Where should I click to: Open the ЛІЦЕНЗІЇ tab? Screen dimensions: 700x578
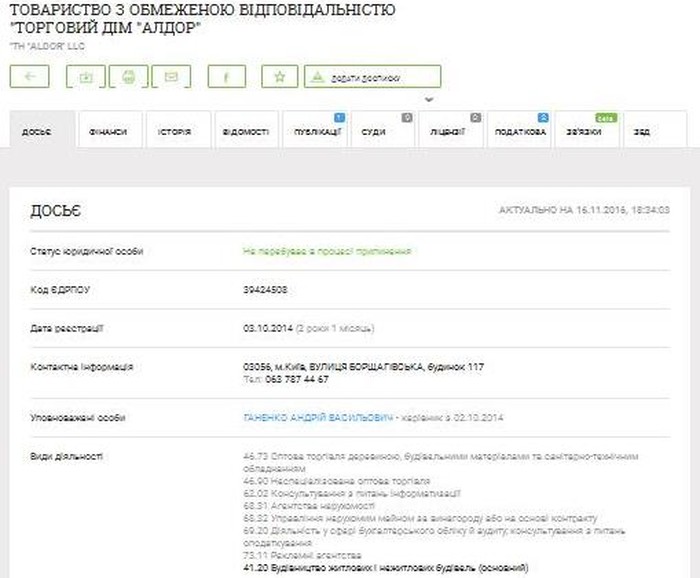point(451,129)
